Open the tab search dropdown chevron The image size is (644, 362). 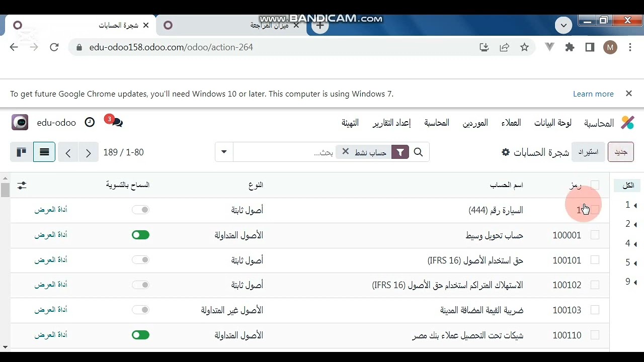pyautogui.click(x=563, y=25)
